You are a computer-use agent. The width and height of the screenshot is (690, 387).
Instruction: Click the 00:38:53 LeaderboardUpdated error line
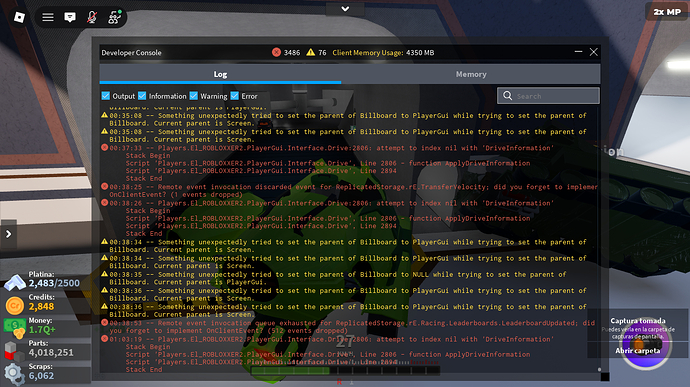point(352,327)
